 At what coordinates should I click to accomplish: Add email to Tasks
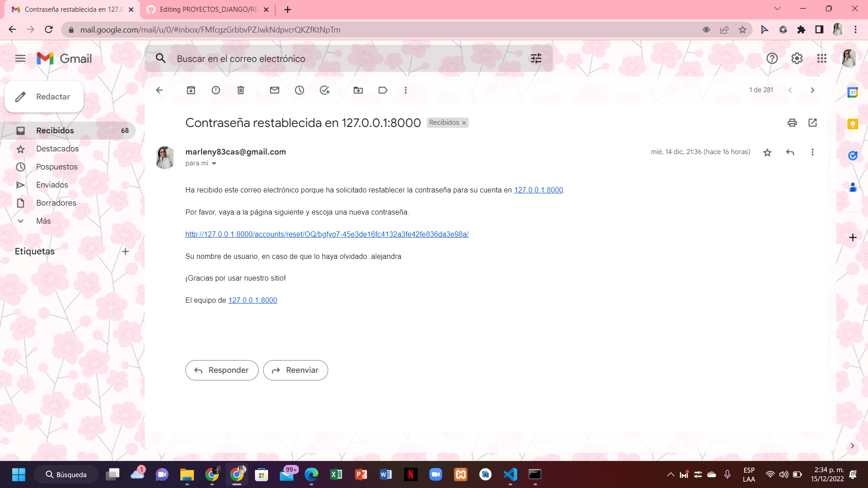coord(325,90)
